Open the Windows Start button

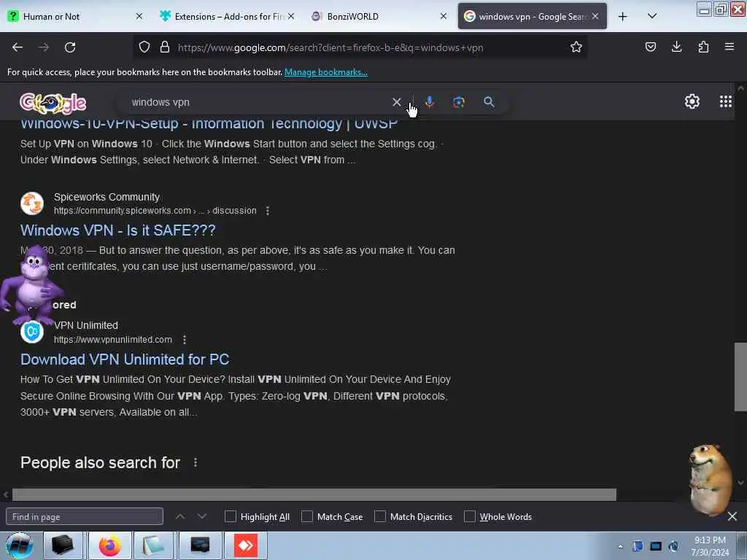[x=20, y=545]
